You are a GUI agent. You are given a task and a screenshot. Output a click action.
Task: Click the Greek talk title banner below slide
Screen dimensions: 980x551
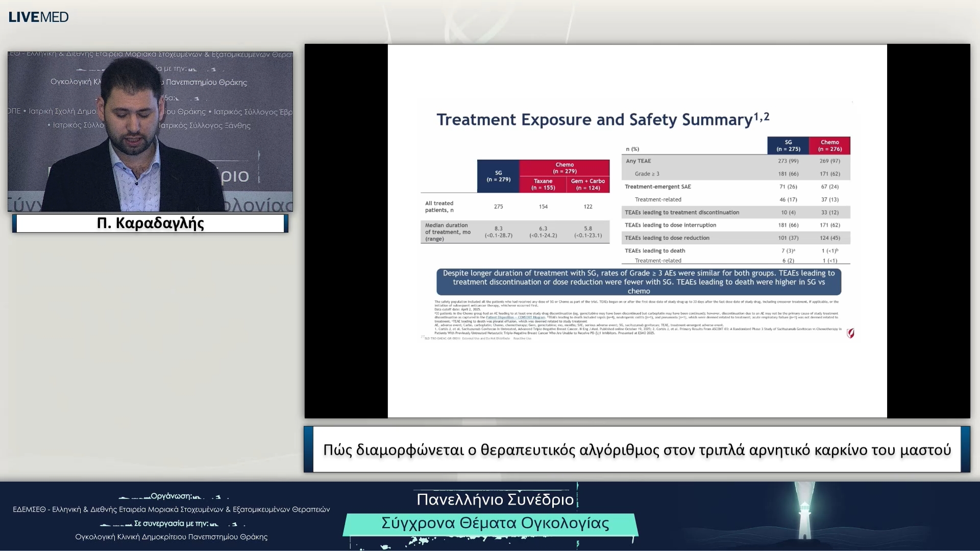(636, 450)
